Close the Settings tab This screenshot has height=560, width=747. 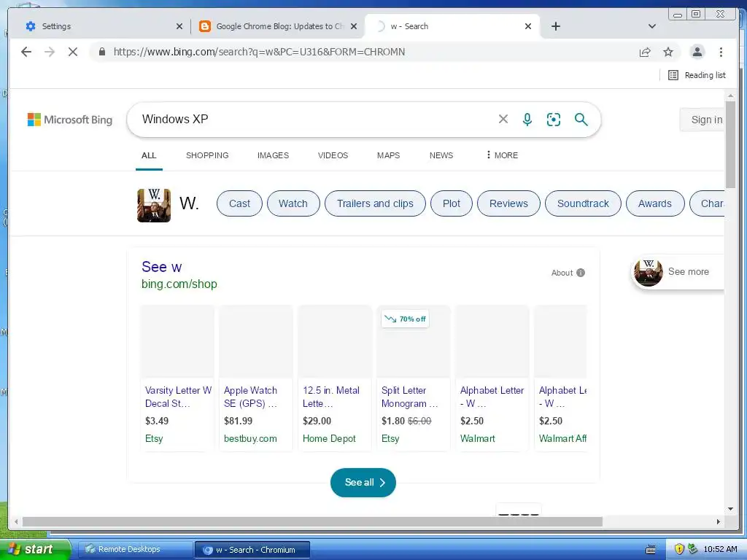click(x=179, y=26)
